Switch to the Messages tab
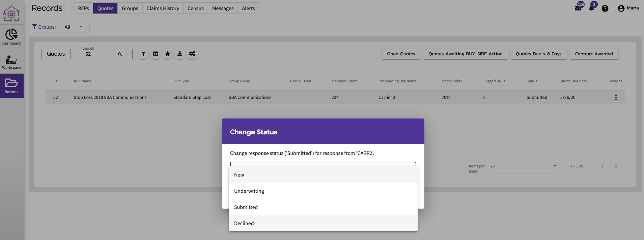The image size is (644, 240). point(223,8)
